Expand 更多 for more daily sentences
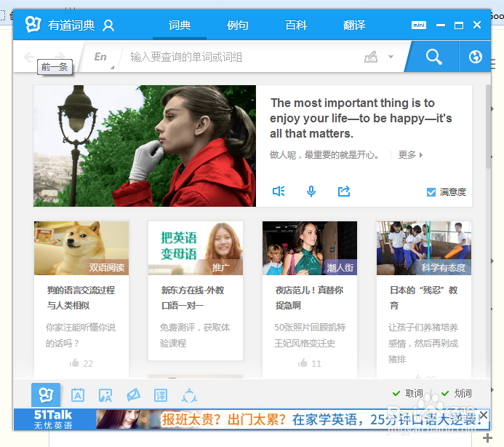504x447 pixels. pos(411,155)
